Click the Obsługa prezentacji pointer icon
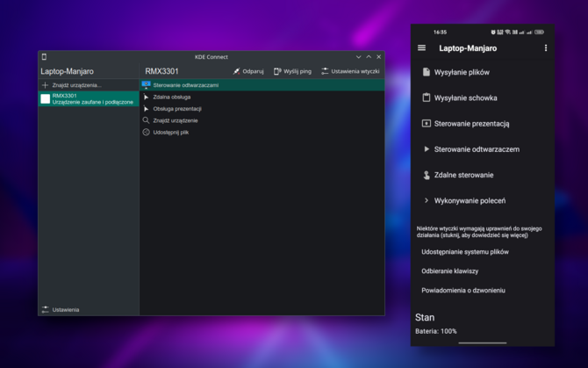The width and height of the screenshot is (588, 368). coord(146,109)
